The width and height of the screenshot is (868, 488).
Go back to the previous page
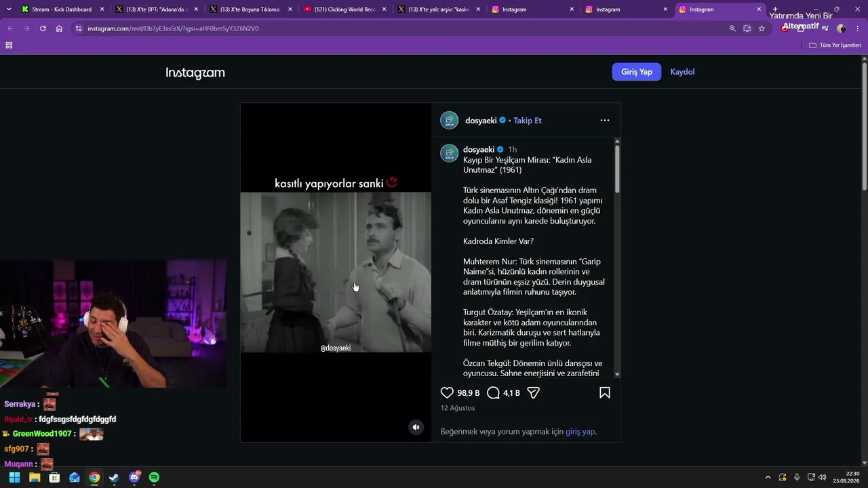pyautogui.click(x=10, y=28)
